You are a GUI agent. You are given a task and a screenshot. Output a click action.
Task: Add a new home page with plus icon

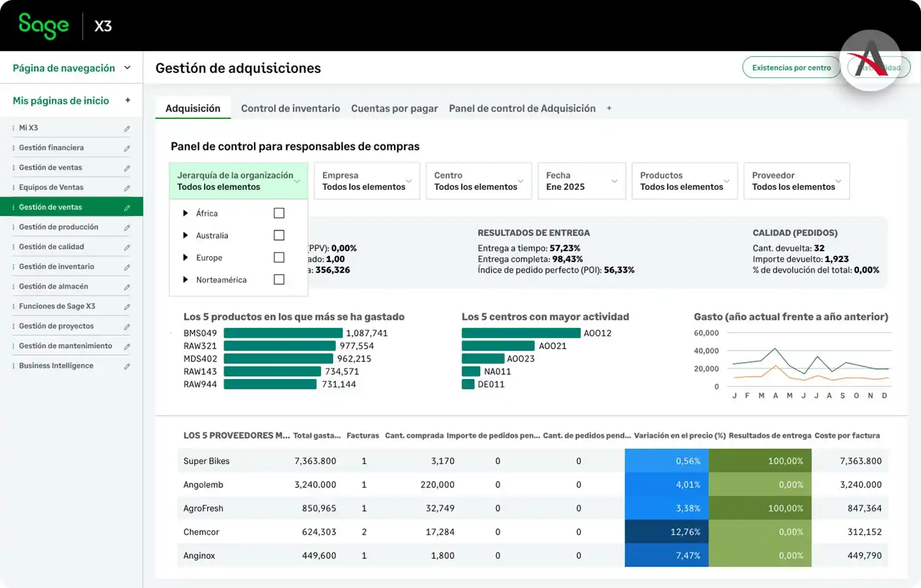point(127,101)
